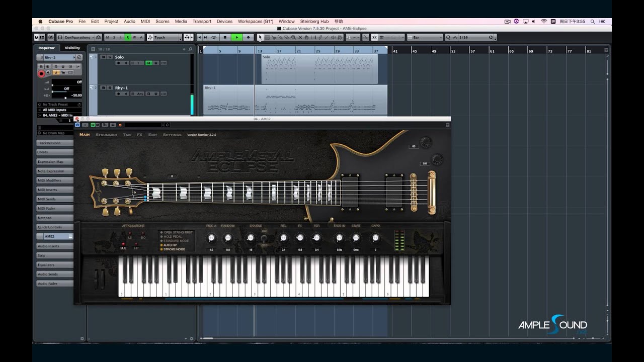The width and height of the screenshot is (644, 362).
Task: Click the Capo knob in AME2
Action: click(375, 238)
